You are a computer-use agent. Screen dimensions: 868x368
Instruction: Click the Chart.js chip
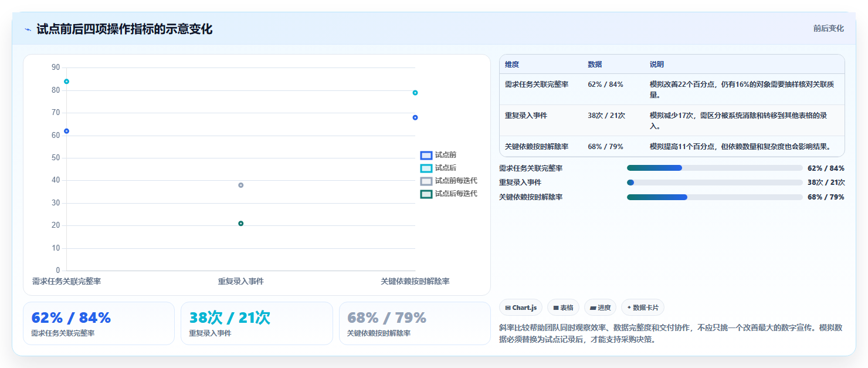point(521,308)
